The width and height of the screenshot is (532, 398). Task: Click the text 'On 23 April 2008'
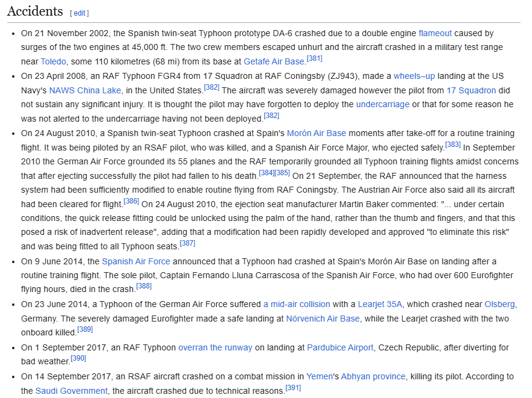53,76
